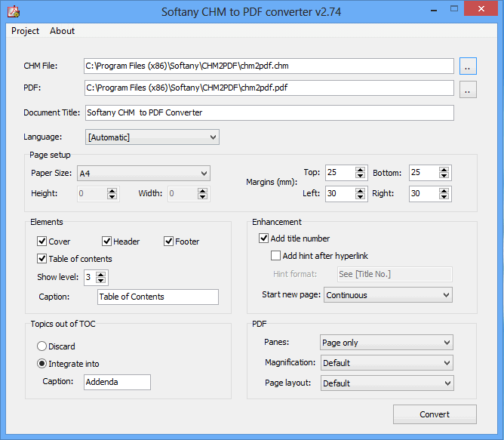Open the Language dropdown
This screenshot has height=440, width=504.
coord(213,137)
